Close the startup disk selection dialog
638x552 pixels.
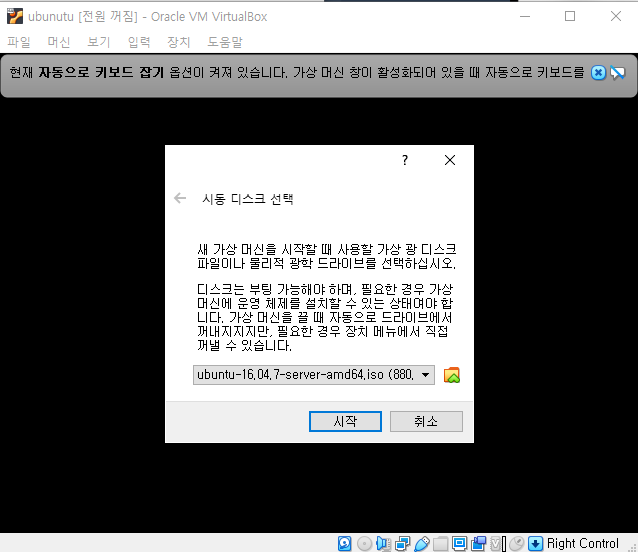coord(450,160)
